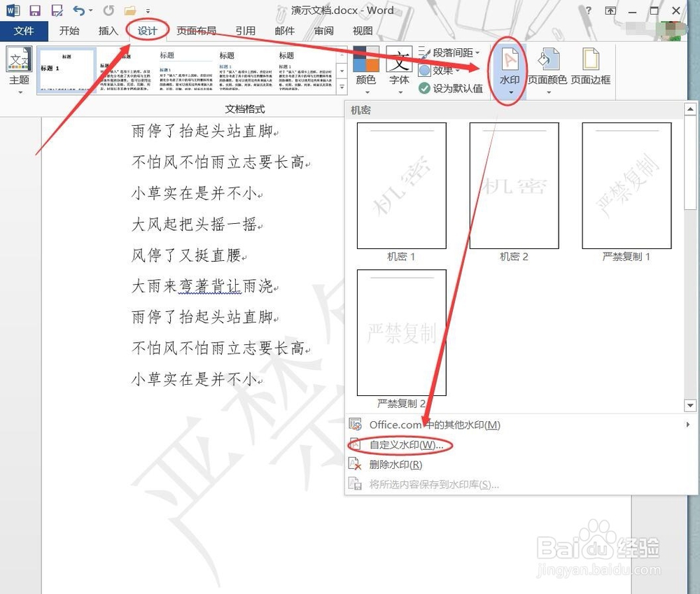Click the line 风停了又挺直腰
Viewport: 700px width, 594px height.
186,255
